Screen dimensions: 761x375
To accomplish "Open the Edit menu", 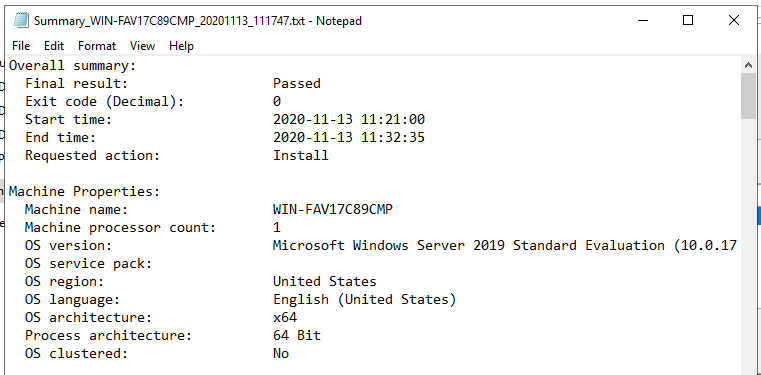I will (54, 46).
